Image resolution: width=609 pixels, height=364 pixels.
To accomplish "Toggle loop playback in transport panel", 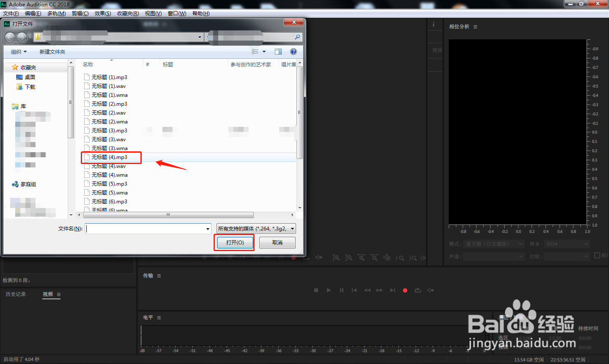I will pos(418,290).
